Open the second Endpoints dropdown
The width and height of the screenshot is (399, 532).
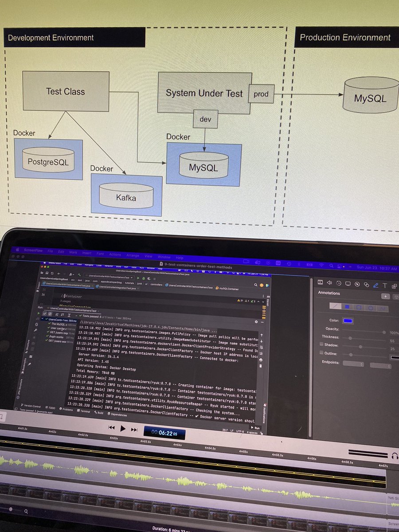click(381, 365)
